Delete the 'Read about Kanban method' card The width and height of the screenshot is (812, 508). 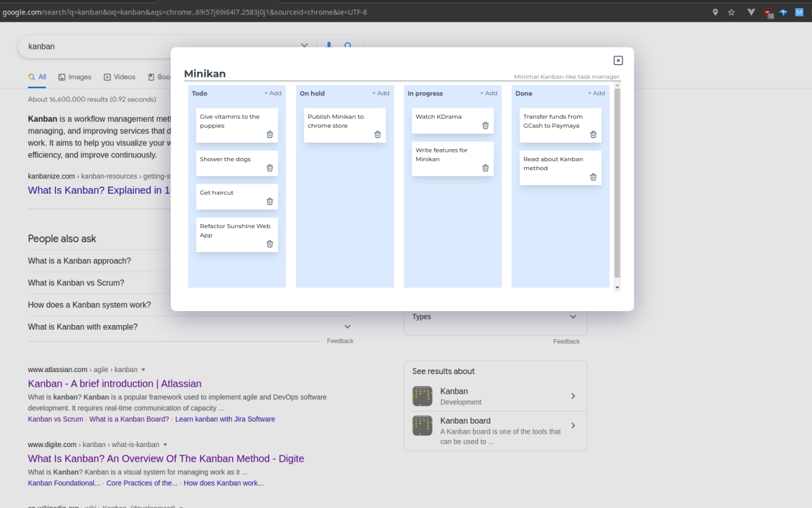(593, 177)
